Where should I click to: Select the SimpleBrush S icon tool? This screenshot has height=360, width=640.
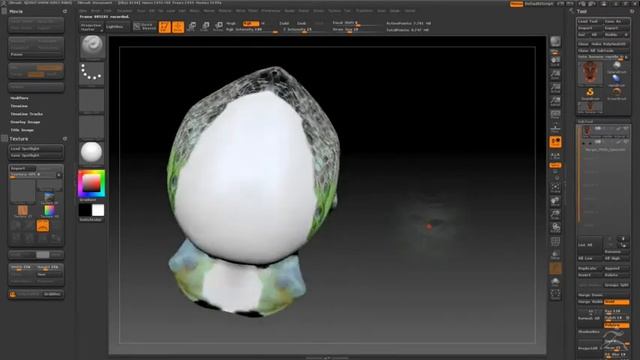click(x=590, y=93)
